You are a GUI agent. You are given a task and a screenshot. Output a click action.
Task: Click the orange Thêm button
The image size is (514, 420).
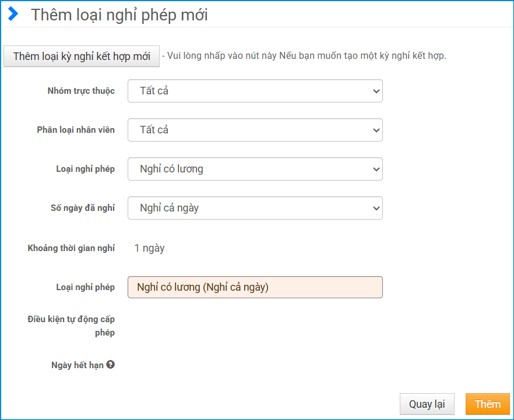(x=487, y=404)
